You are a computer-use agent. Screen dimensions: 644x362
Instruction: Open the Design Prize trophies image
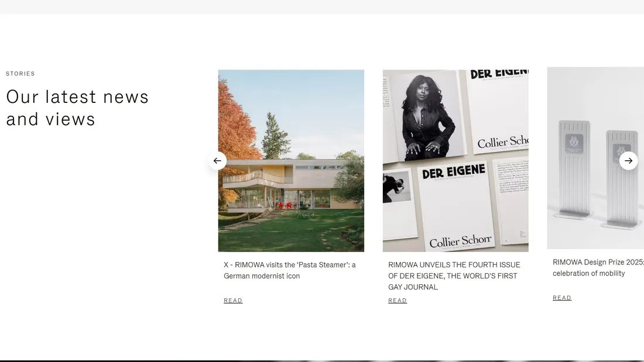click(595, 158)
